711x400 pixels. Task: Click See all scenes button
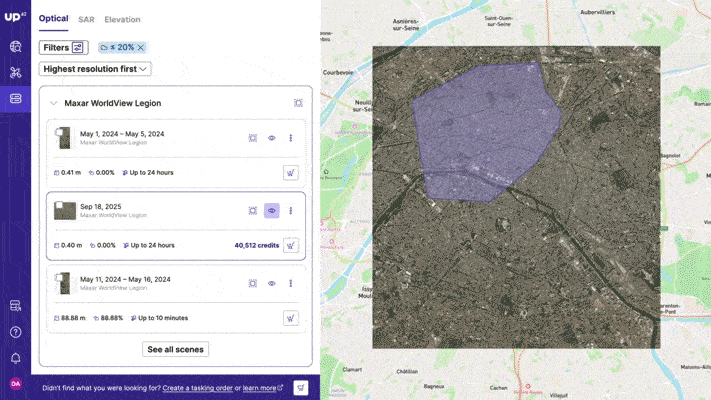tap(175, 349)
